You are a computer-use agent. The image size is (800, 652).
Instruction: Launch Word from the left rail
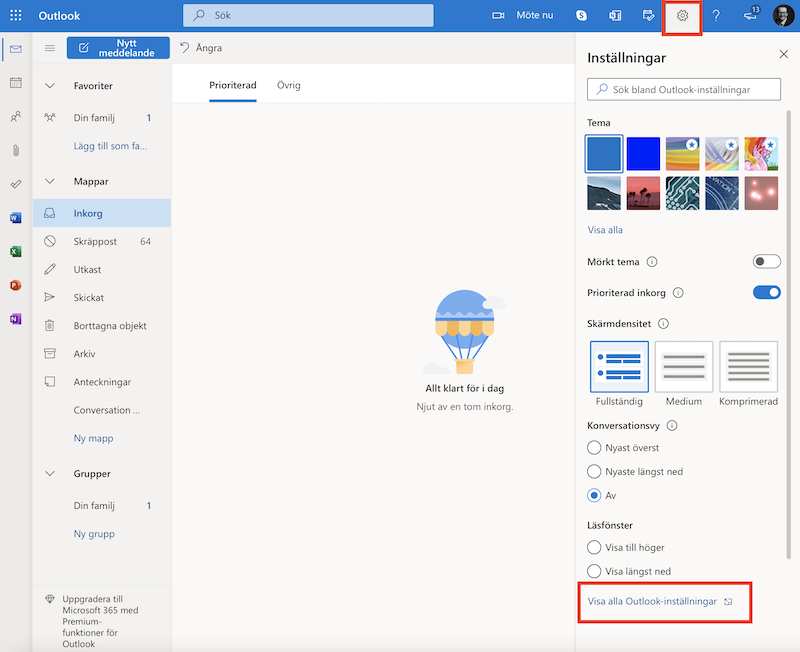16,218
